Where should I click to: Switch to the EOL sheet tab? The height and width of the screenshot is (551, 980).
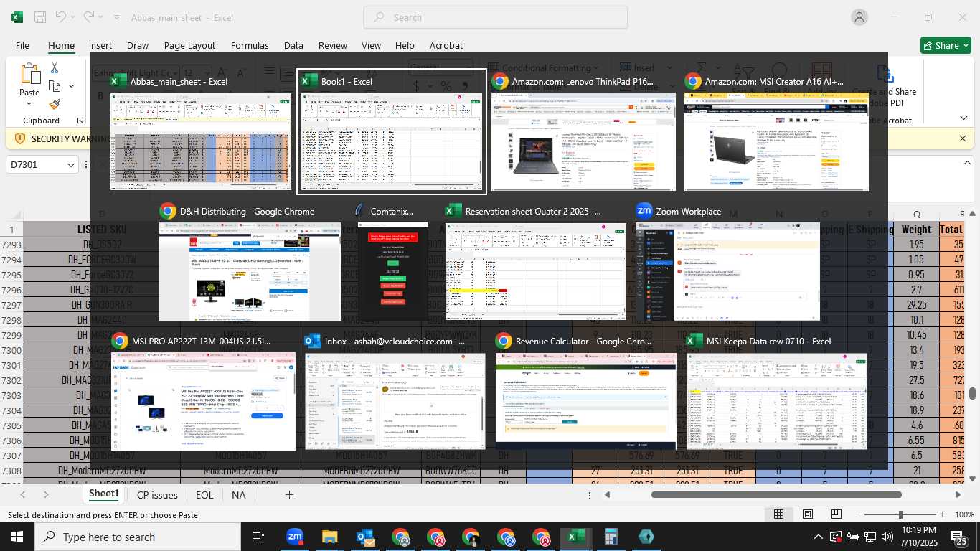[x=204, y=494]
